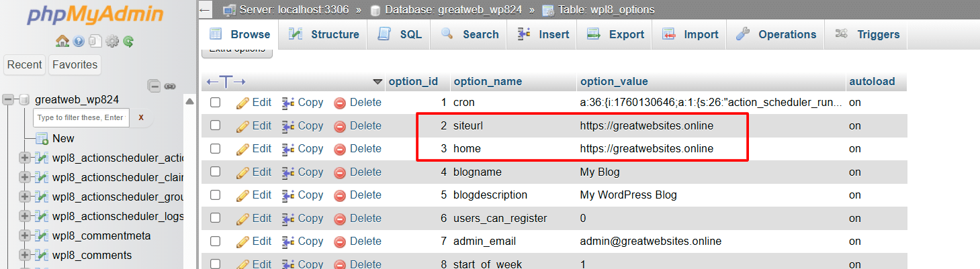Reload navigation panel with green refresh icon
Viewport: 980px width, 269px height.
128,42
